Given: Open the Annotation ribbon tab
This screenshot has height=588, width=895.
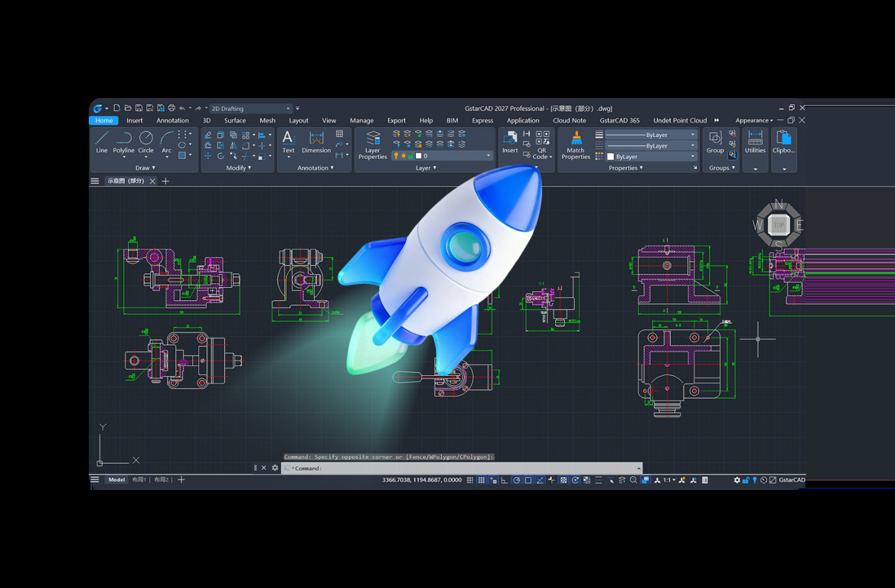Looking at the screenshot, I should click(172, 120).
